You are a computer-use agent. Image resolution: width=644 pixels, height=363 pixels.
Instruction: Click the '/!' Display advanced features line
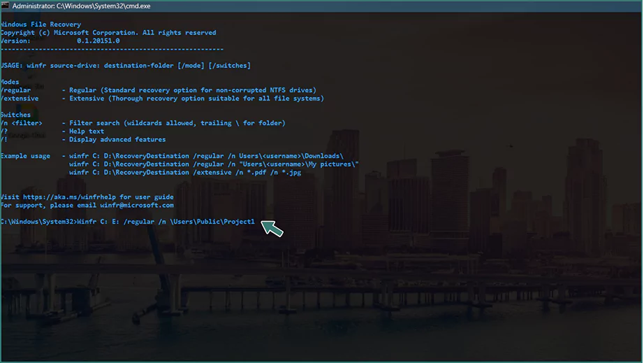pyautogui.click(x=83, y=139)
